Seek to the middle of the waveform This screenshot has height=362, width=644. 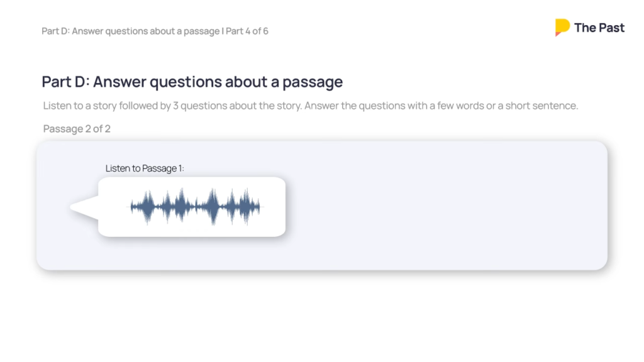196,207
